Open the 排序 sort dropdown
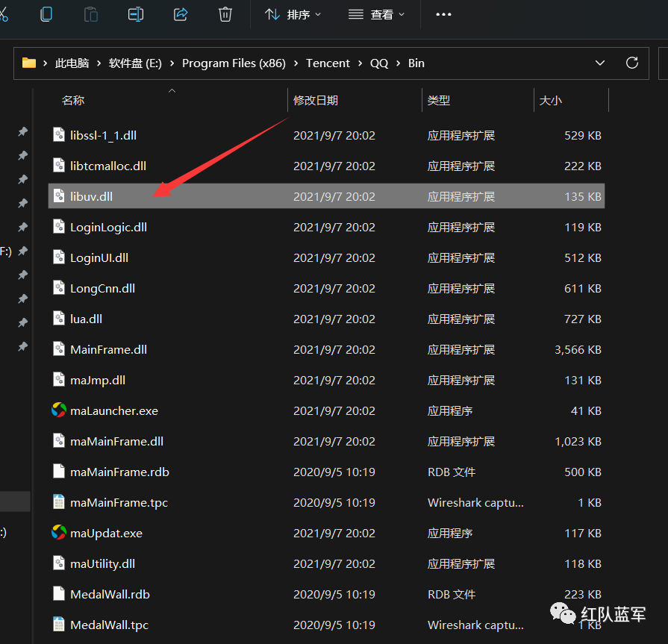This screenshot has height=644, width=668. tap(293, 14)
